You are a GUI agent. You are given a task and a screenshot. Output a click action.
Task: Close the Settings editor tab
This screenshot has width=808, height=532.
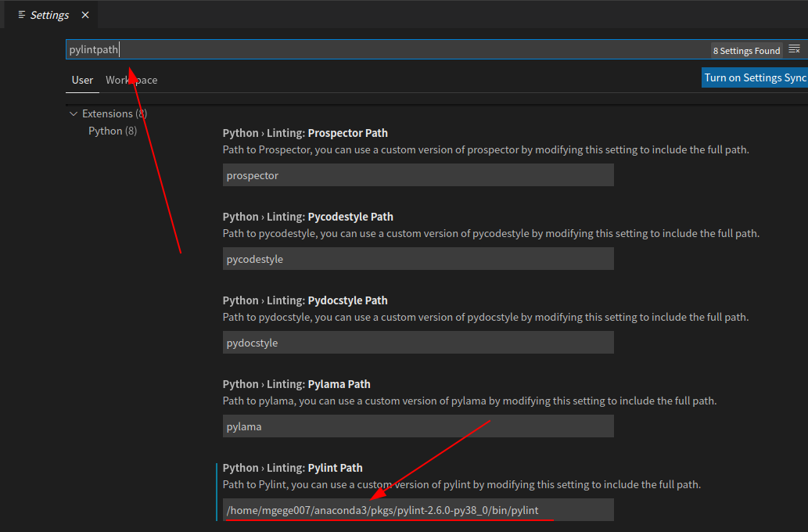tap(85, 15)
